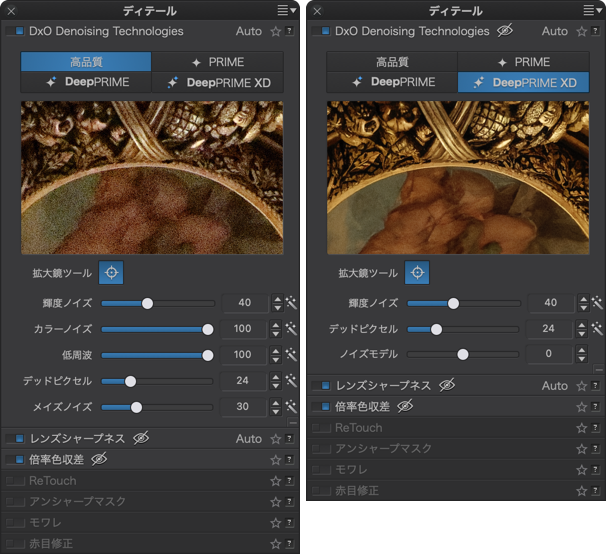The image size is (606, 554).
Task: Click ノイズモデル stepper in right panel
Action: (582, 354)
